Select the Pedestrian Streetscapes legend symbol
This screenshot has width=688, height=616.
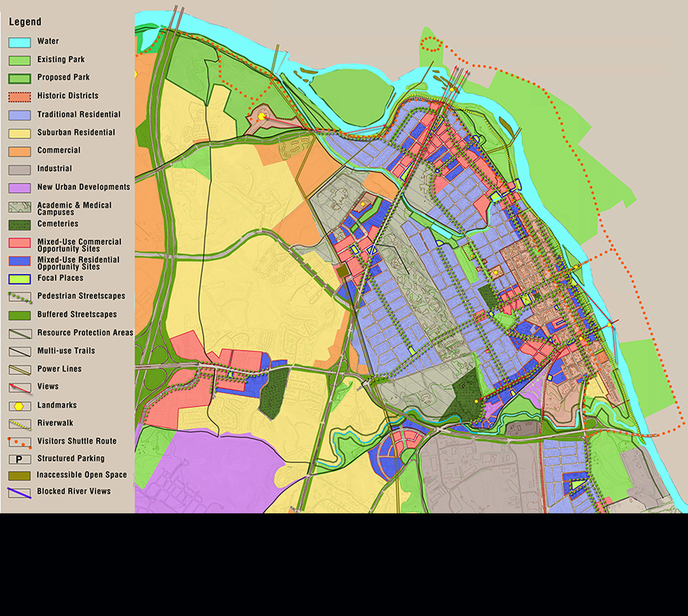(x=19, y=298)
